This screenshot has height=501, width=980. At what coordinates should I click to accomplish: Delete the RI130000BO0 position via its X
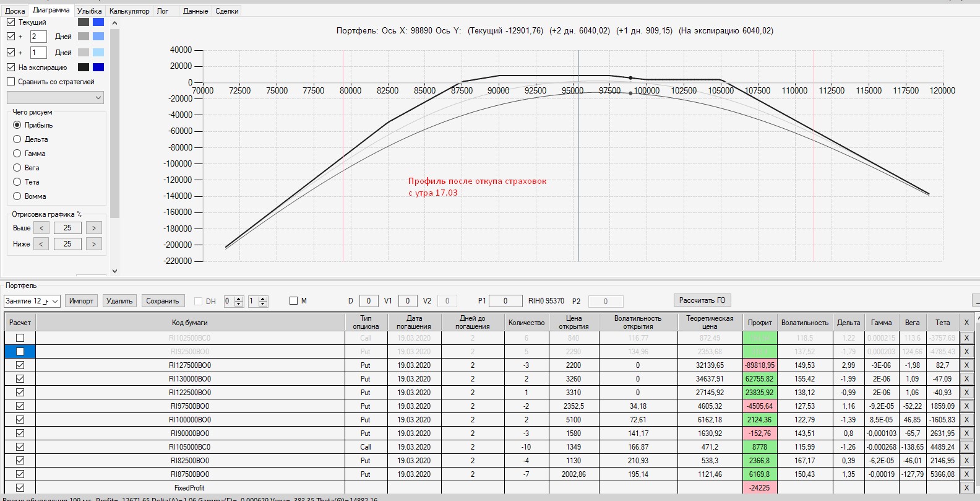(966, 379)
